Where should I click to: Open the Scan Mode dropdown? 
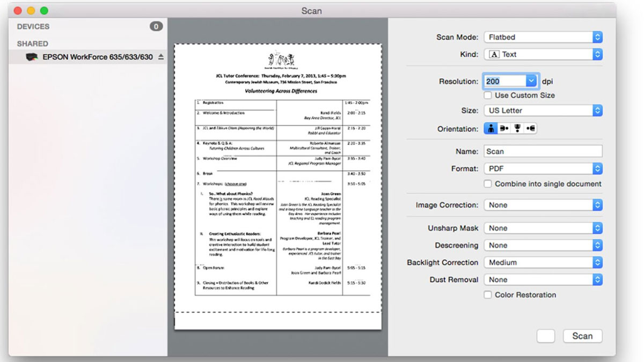coord(543,38)
